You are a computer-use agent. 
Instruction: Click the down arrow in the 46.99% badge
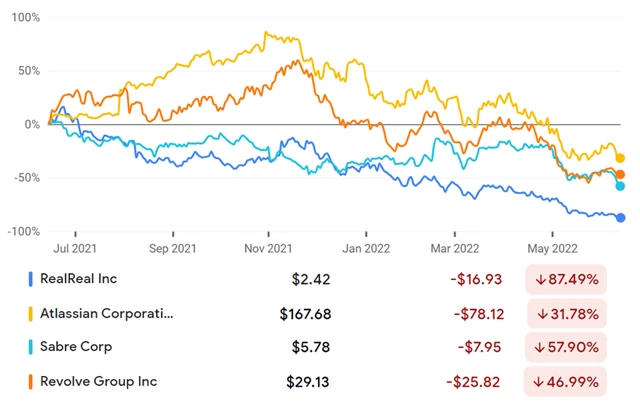point(541,382)
